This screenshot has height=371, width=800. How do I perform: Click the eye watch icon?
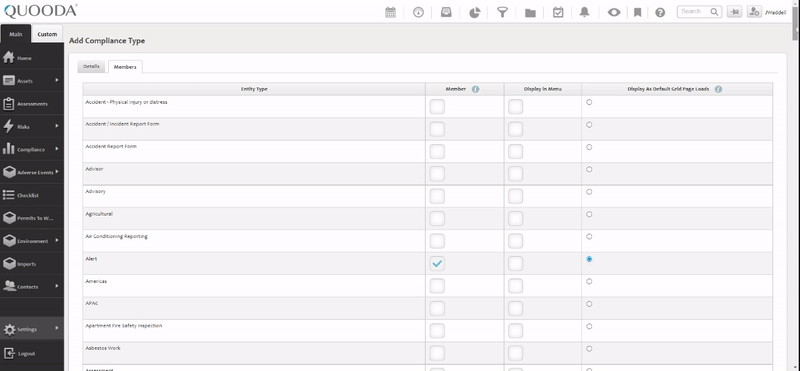coord(614,12)
